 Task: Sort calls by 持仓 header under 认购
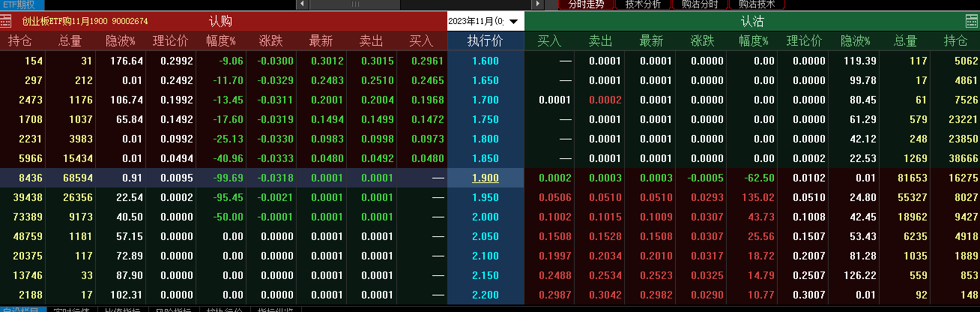[19, 40]
